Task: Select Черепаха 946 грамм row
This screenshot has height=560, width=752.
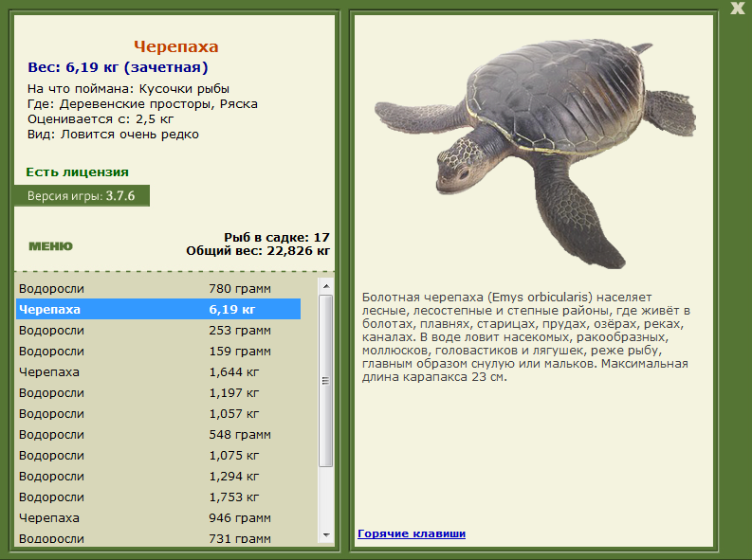Action: tap(158, 518)
